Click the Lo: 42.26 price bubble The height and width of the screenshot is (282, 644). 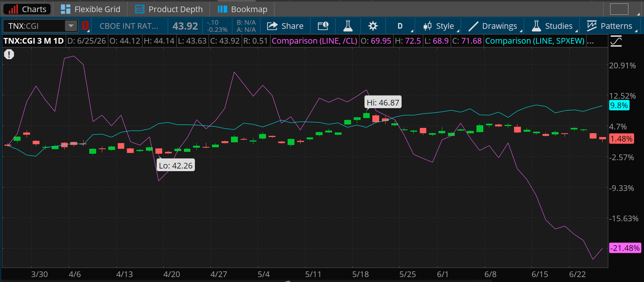176,165
